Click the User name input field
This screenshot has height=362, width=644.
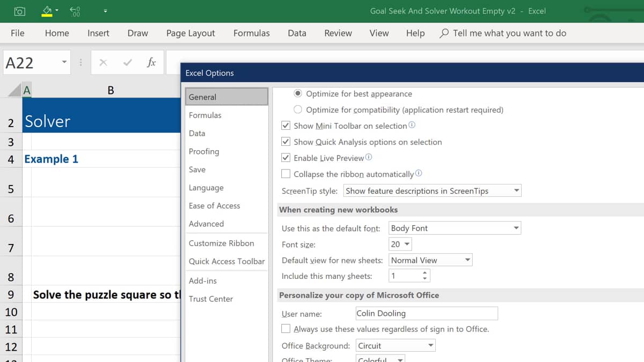point(427,313)
